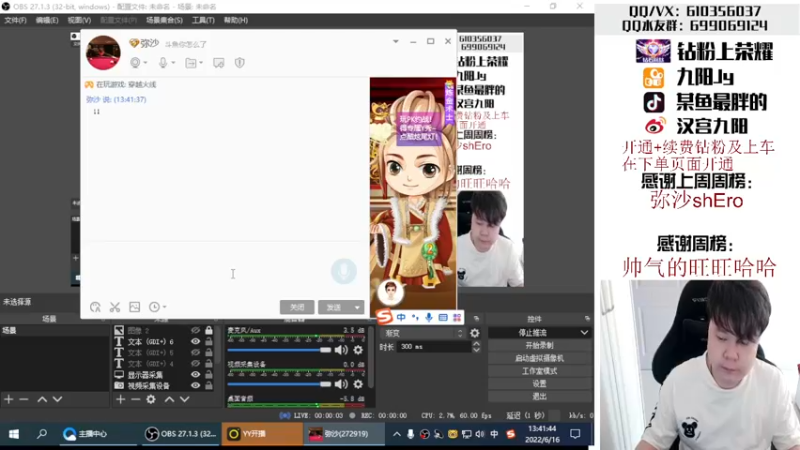Click the voice call microphone icon in chat
Viewport: 800px width, 450px height.
coord(163,63)
